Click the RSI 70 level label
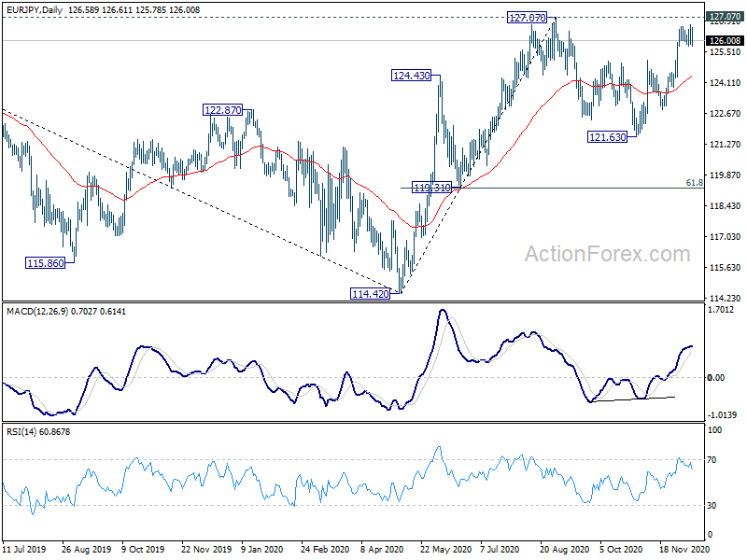Viewport: 747px width, 560px height. pyautogui.click(x=712, y=459)
